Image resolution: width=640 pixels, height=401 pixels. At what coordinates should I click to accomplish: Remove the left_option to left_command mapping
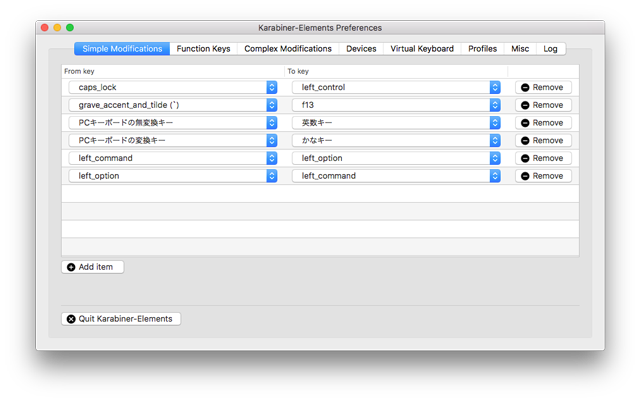543,176
